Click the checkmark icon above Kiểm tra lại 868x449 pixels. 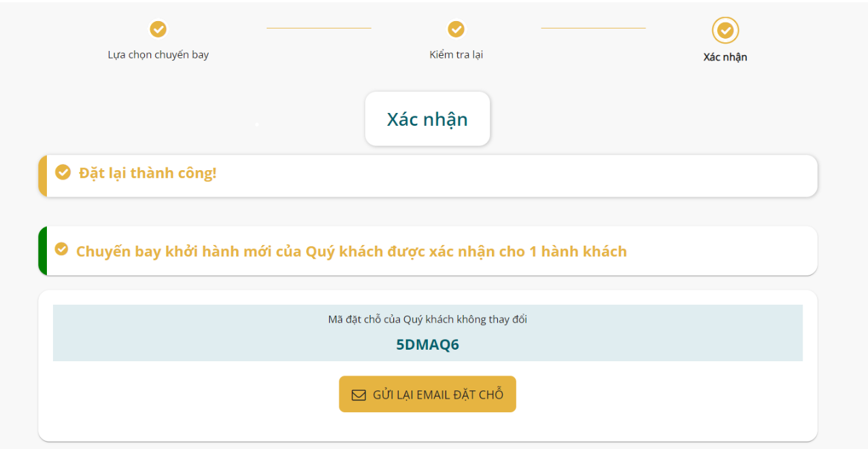pyautogui.click(x=456, y=30)
